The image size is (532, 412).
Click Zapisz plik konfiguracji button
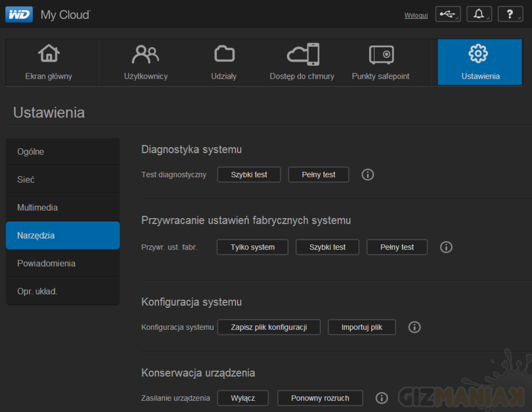[269, 327]
